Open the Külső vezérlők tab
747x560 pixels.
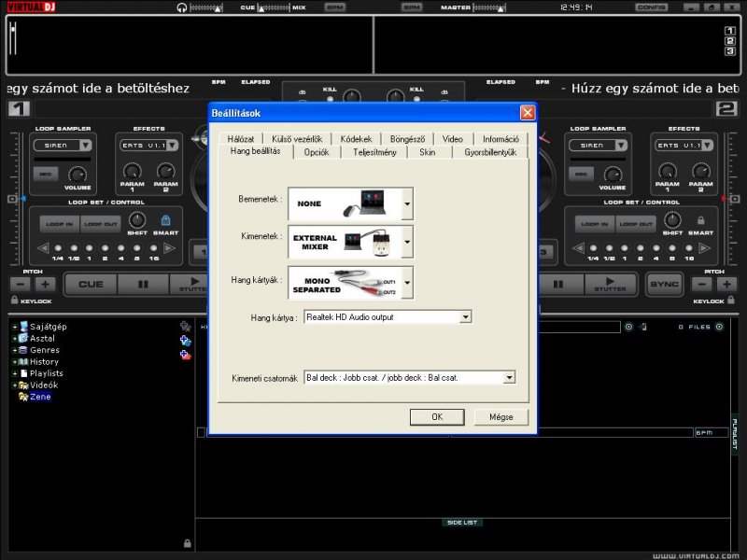[x=297, y=139]
